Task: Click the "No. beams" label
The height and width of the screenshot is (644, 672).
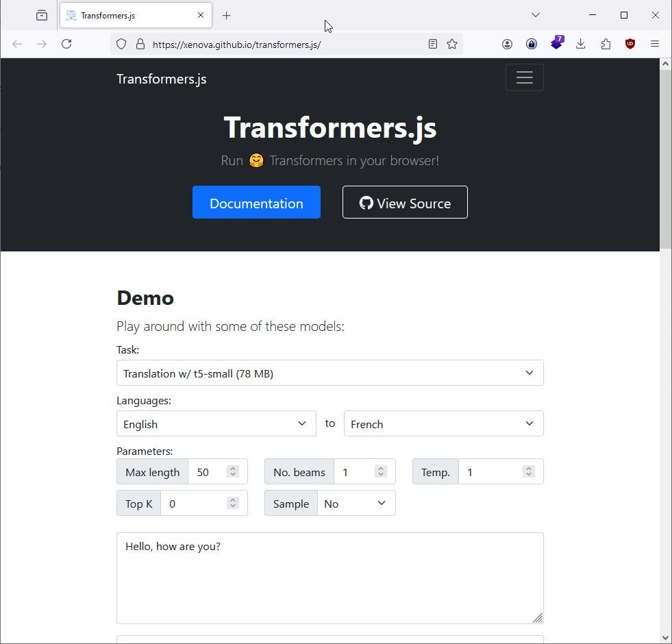Action: 299,472
